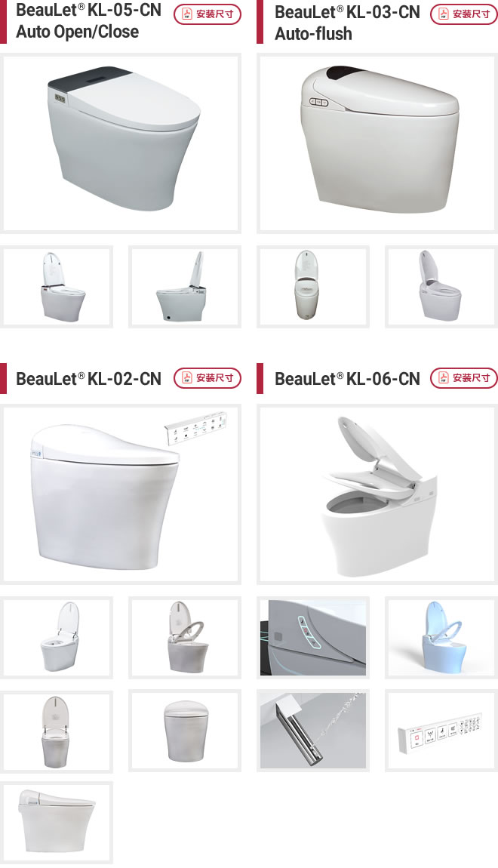Viewport: 498px width, 868px height.
Task: Select KL-05-CN front view thumbnail with lid open
Action: click(57, 287)
